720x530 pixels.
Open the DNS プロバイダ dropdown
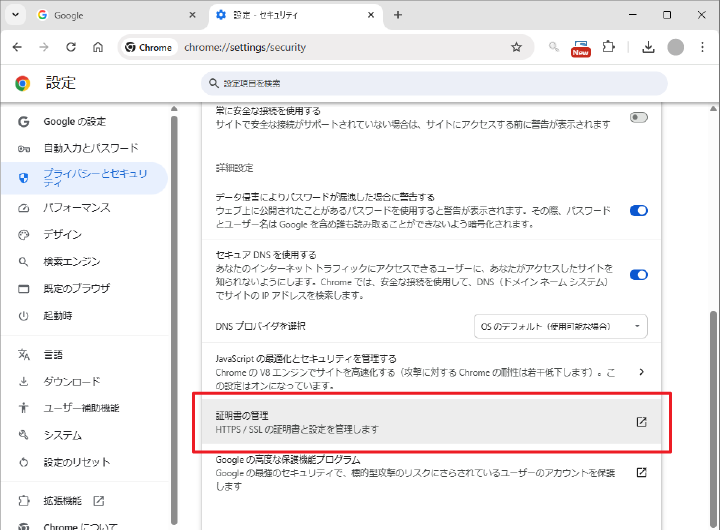[x=560, y=326]
